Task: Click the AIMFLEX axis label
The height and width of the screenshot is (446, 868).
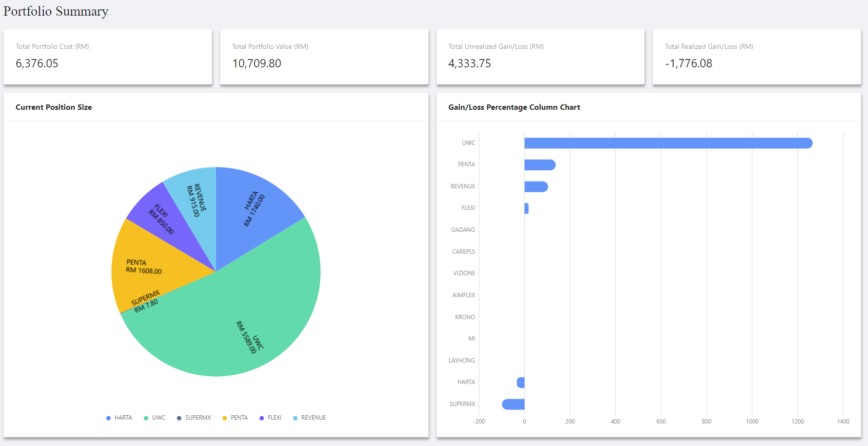Action: click(463, 295)
